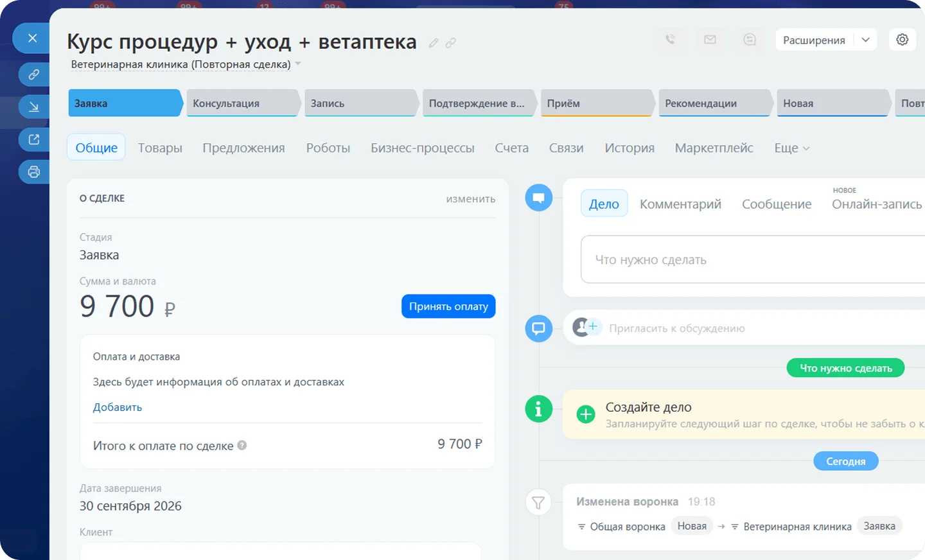Open settings gear in header
925x560 pixels.
pos(903,40)
